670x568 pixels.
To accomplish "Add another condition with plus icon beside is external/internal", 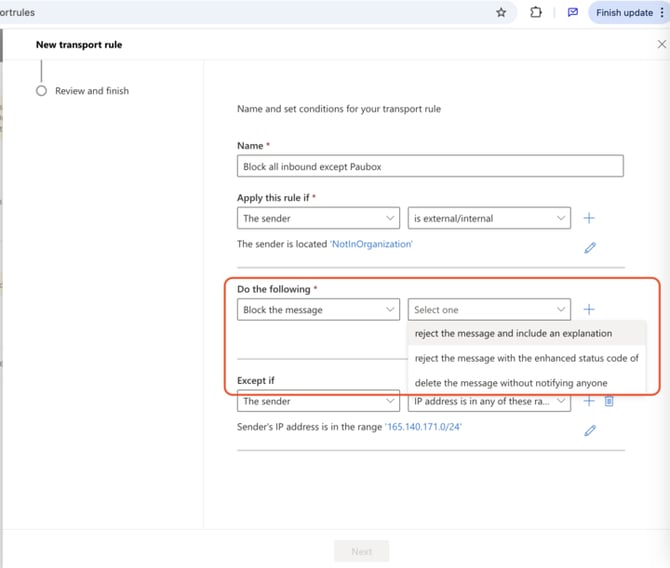I will click(x=589, y=218).
